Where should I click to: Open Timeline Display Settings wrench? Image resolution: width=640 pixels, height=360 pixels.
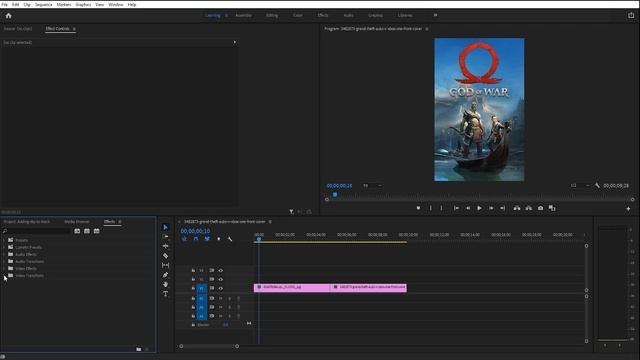tap(230, 239)
